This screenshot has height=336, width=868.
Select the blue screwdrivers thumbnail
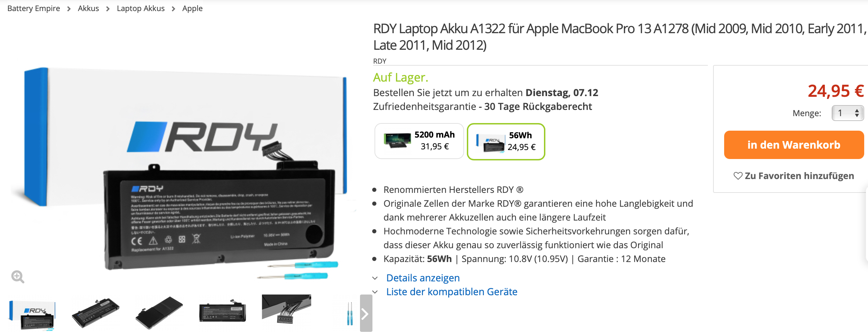[350, 313]
